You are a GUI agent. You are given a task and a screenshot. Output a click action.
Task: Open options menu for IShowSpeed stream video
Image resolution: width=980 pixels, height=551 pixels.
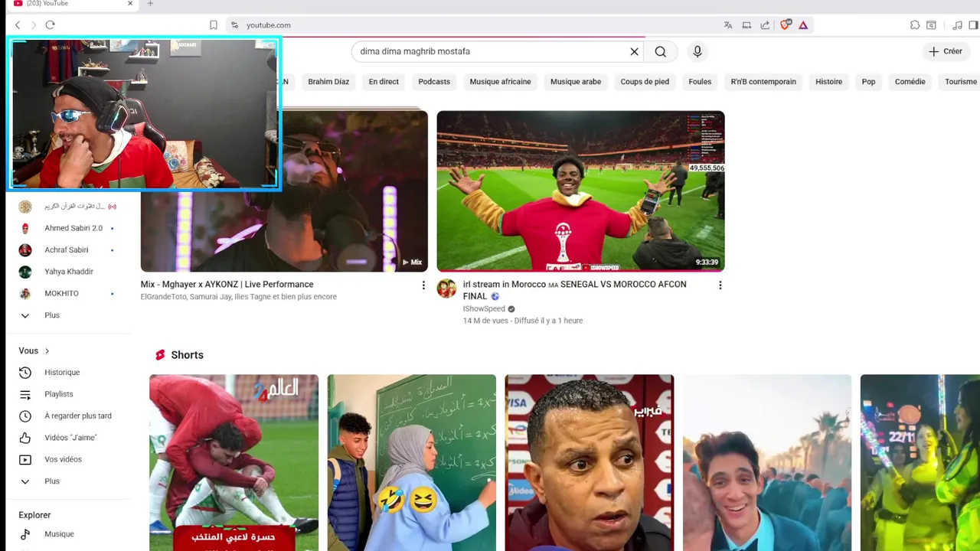pos(720,285)
